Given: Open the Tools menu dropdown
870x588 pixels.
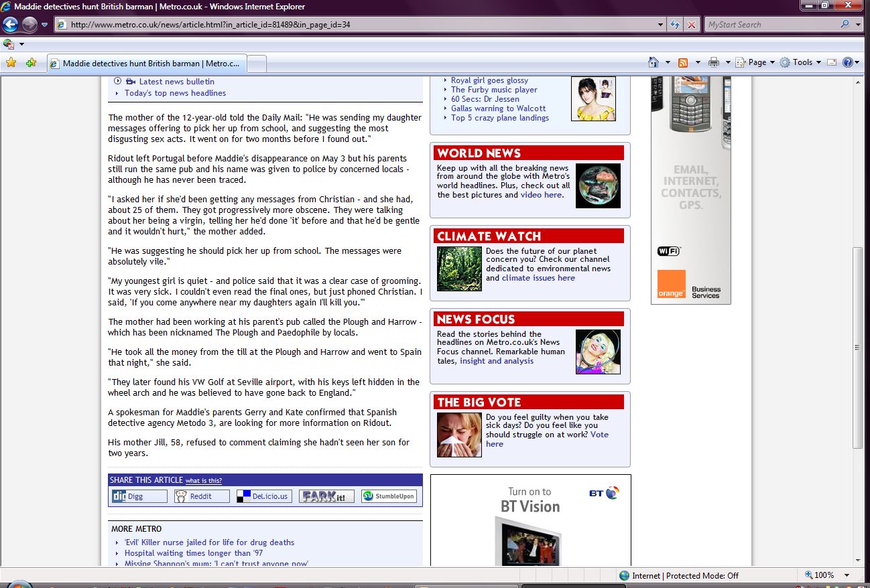Looking at the screenshot, I should tap(801, 62).
